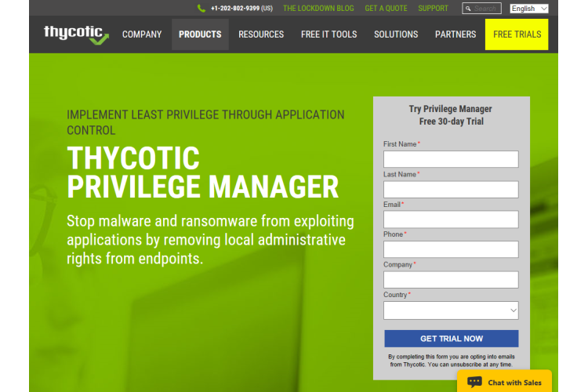This screenshot has width=588, height=392.
Task: Go to the Partners menu
Action: tap(456, 34)
